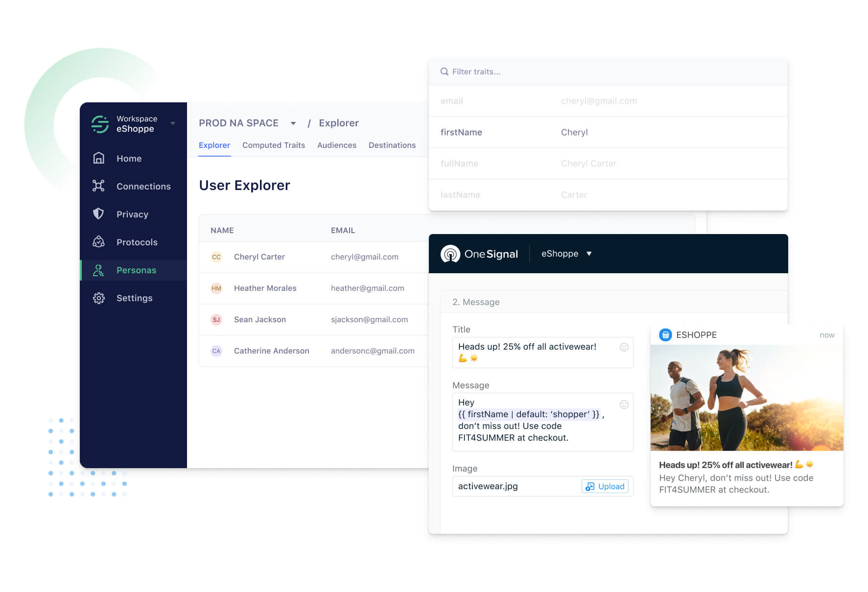Viewport: 868px width, 592px height.
Task: Click the cheryl@gmail.com email cell in table
Action: pos(365,257)
